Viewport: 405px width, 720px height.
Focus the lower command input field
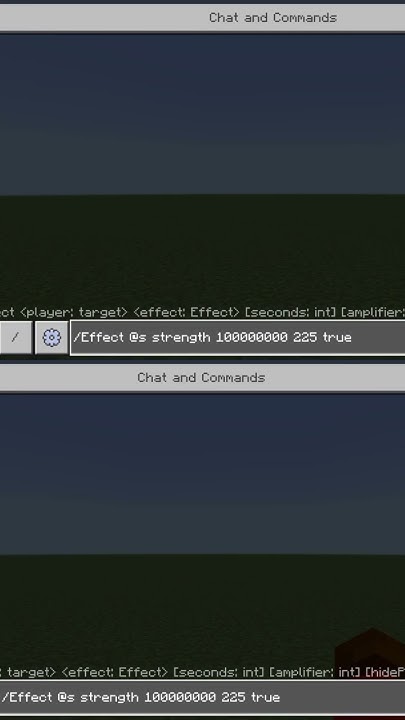(x=202, y=697)
